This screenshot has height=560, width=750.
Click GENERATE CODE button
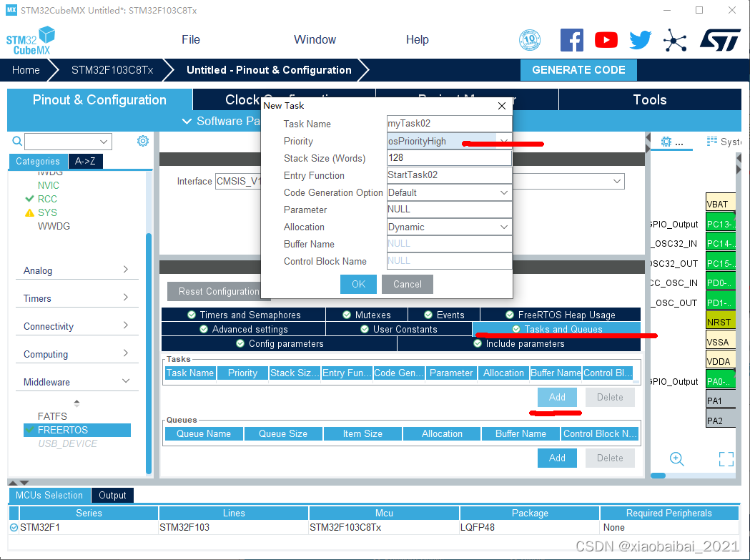point(578,70)
